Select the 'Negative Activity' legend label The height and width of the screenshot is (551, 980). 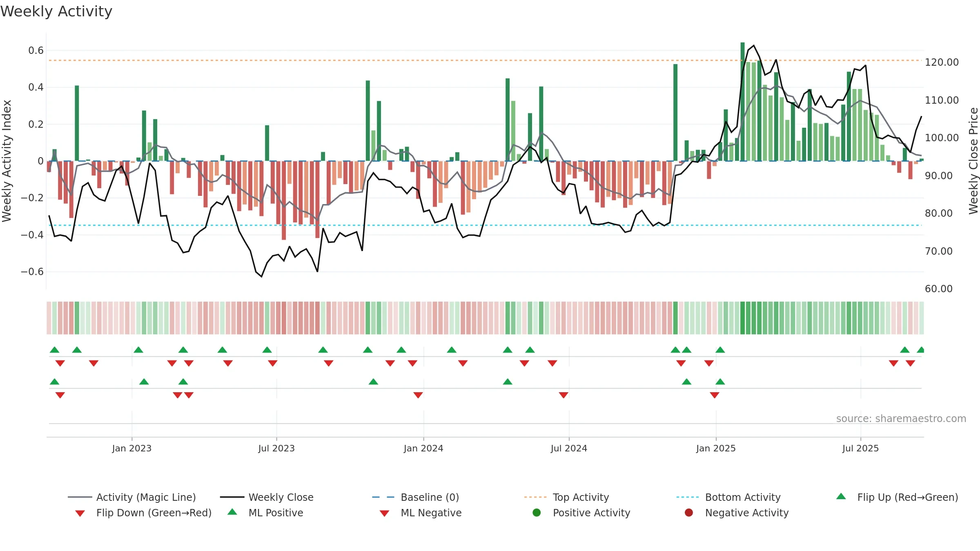747,513
